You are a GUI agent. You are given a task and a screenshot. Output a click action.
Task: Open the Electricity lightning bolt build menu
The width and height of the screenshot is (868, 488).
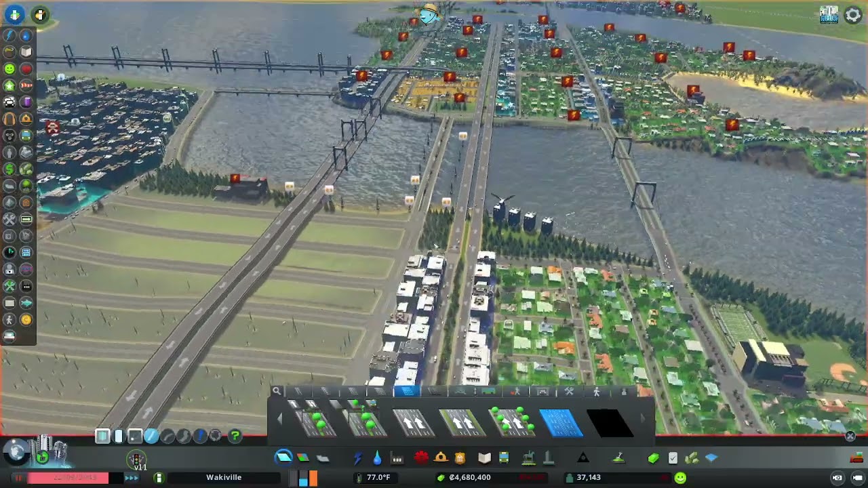click(x=358, y=458)
